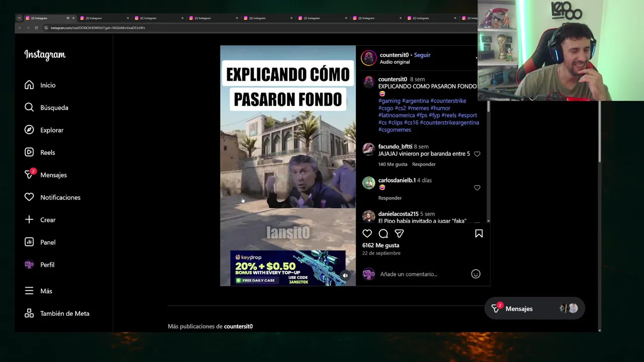
Task: Like carlosdanielb.1's comment
Action: click(477, 188)
